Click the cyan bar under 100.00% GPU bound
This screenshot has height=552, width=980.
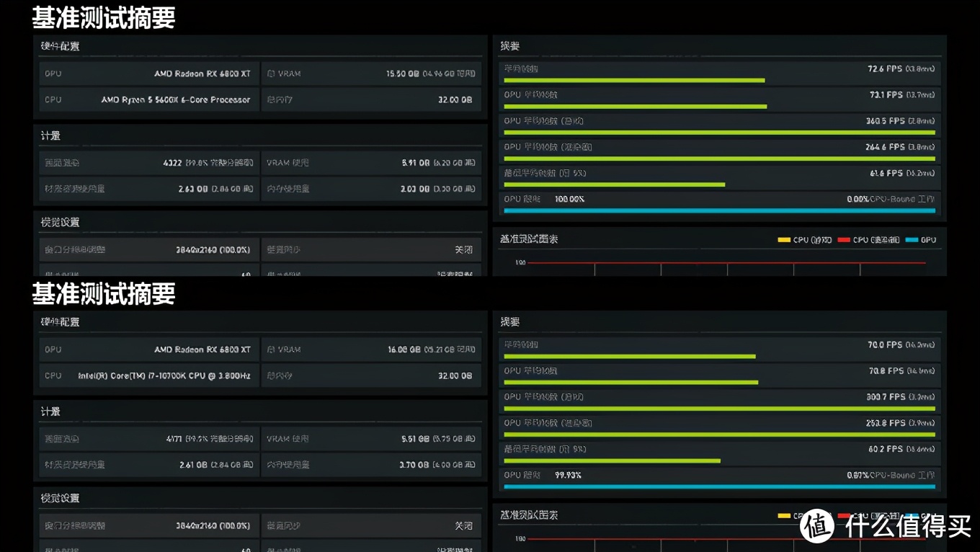click(719, 210)
